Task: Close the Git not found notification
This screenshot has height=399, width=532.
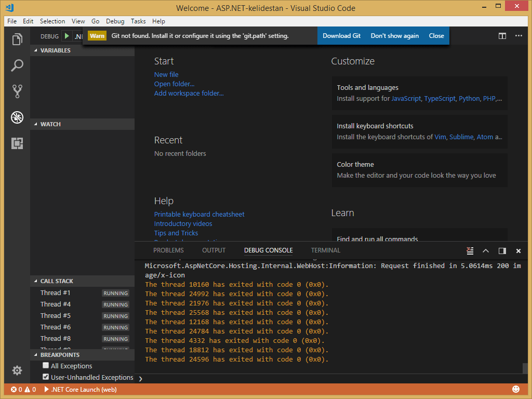Action: pyautogui.click(x=436, y=36)
